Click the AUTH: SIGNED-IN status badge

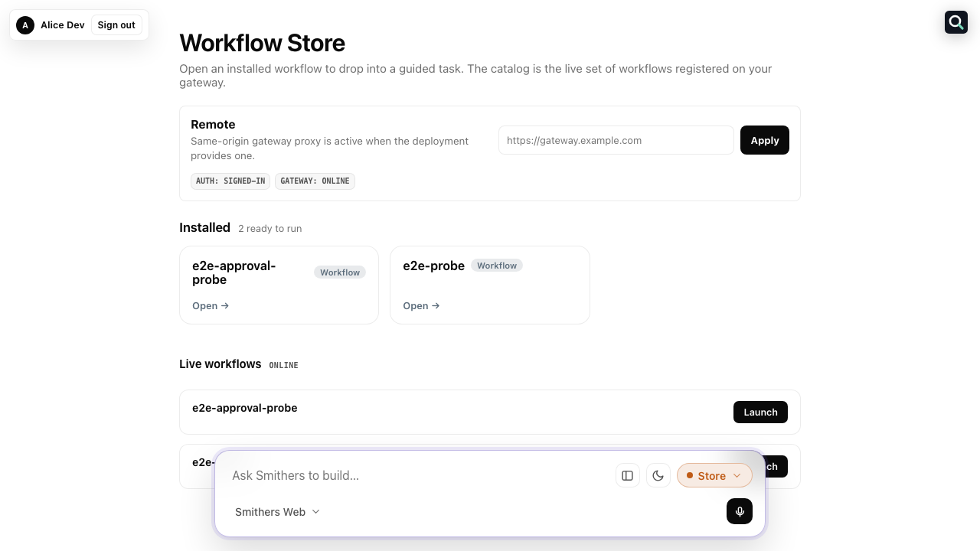click(x=230, y=181)
